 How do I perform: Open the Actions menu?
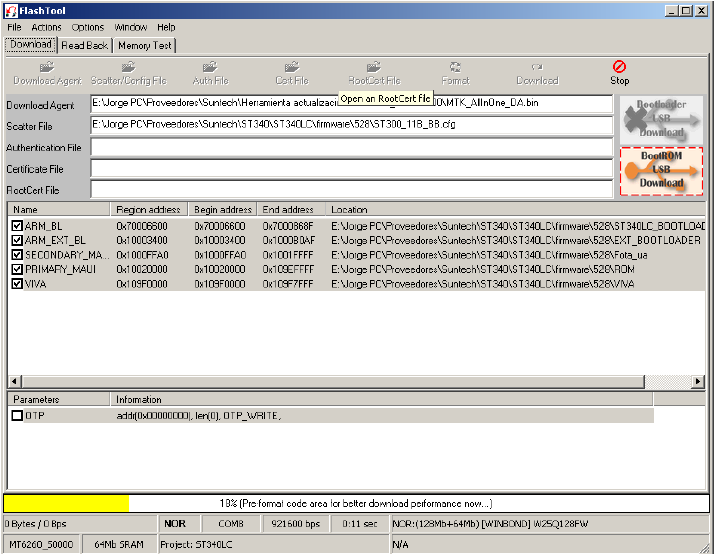[x=46, y=28]
